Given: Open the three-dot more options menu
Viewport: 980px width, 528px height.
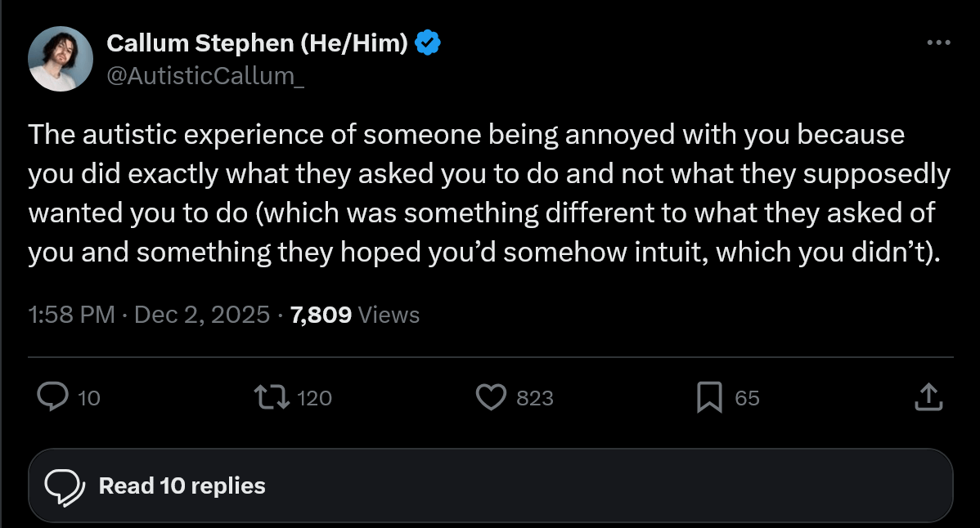Looking at the screenshot, I should (938, 43).
